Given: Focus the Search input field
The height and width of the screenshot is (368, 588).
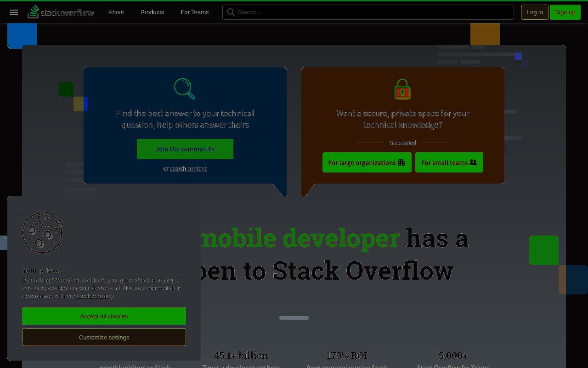Looking at the screenshot, I should coord(368,12).
